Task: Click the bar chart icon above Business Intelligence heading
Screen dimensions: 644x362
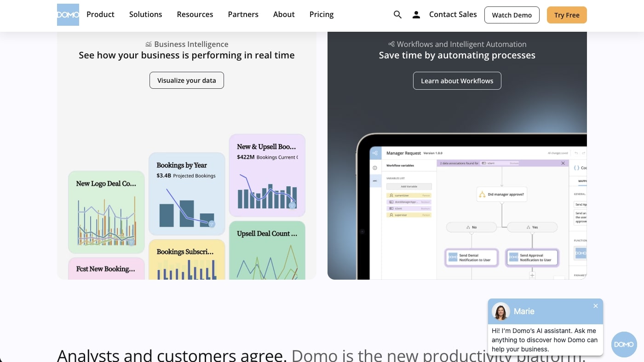Action: coord(148,44)
